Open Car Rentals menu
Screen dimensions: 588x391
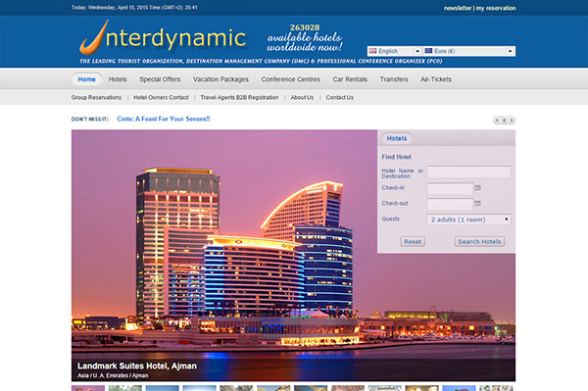click(350, 79)
